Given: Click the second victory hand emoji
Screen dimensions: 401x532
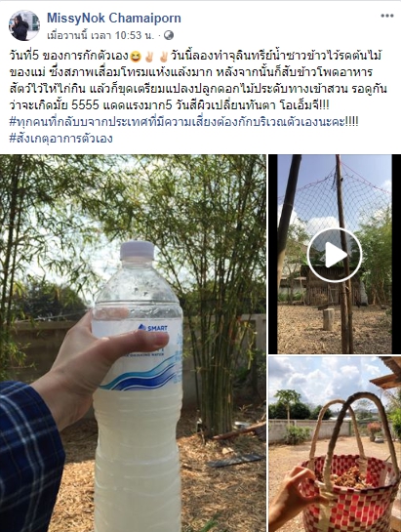Looking at the screenshot, I should click(164, 57).
